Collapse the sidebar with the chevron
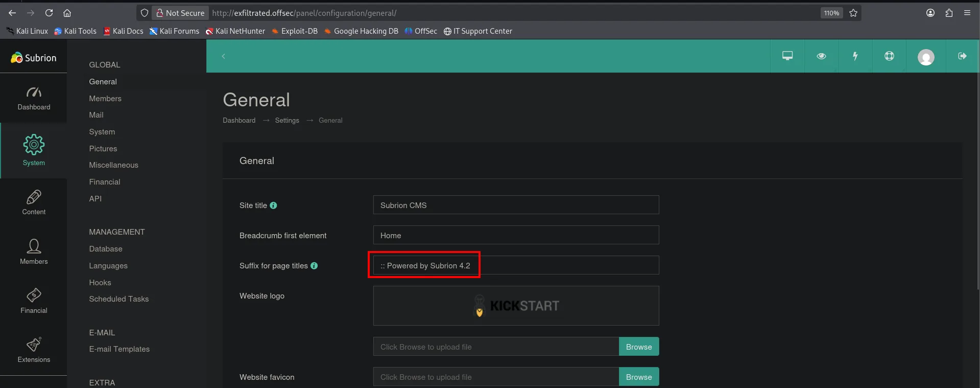 pos(223,56)
